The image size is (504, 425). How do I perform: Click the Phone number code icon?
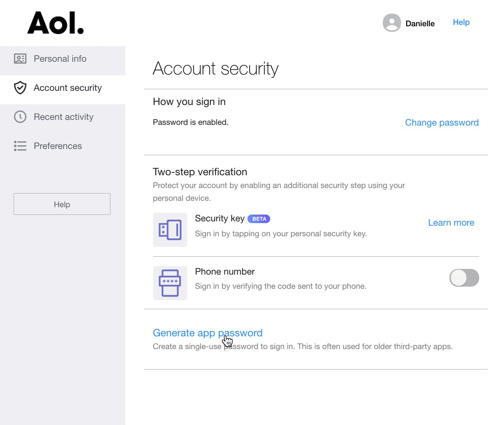pos(170,283)
